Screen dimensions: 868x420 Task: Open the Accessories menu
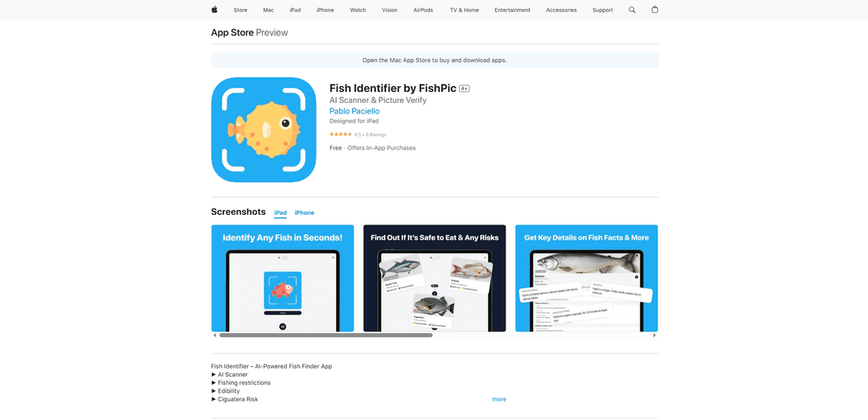(561, 10)
